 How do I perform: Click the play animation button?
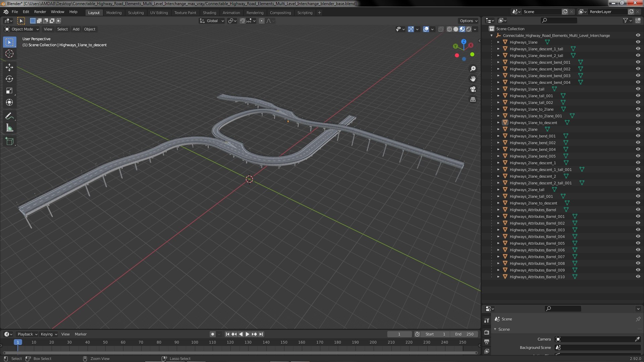[x=248, y=334]
